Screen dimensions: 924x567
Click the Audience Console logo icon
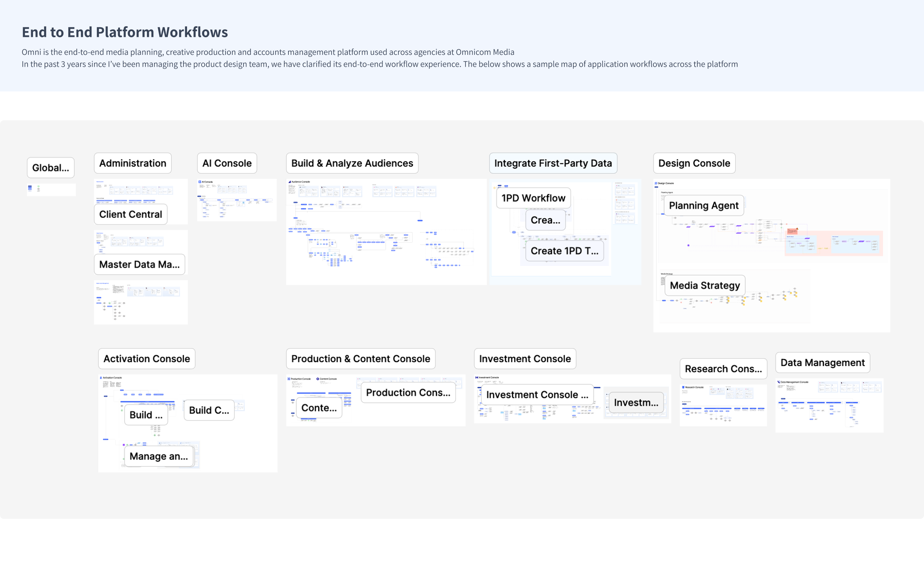click(x=290, y=182)
